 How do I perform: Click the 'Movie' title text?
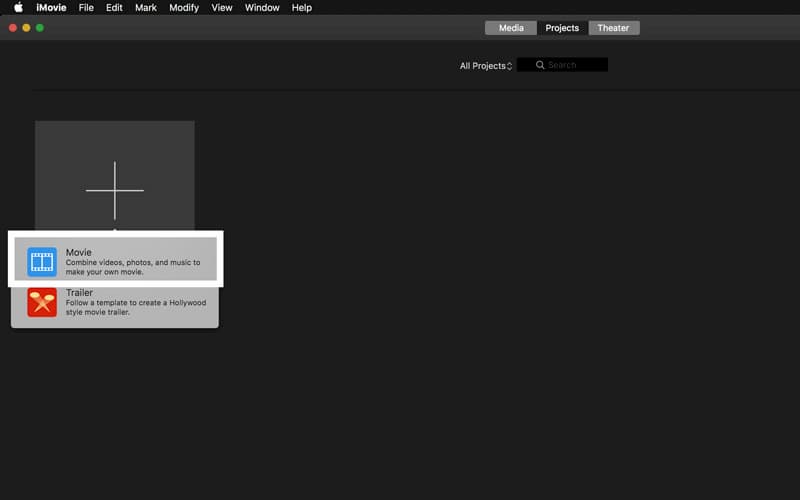79,252
